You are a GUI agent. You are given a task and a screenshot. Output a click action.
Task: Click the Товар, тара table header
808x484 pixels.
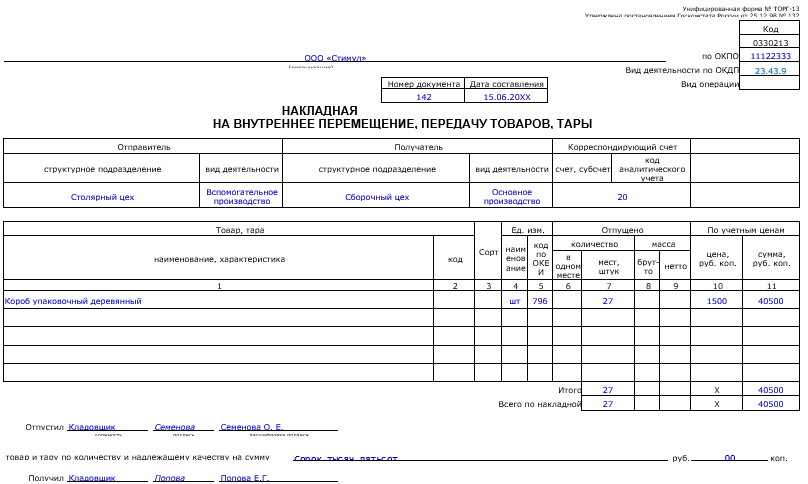click(240, 230)
